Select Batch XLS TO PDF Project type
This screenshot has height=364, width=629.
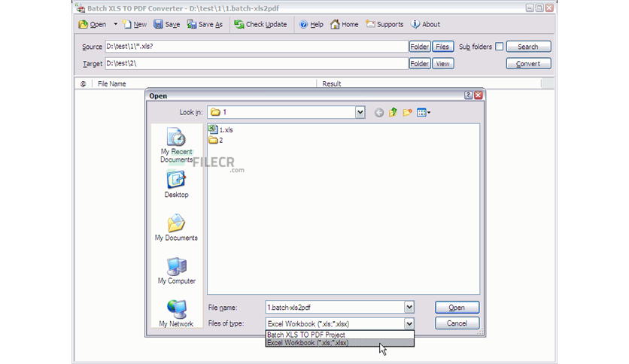pyautogui.click(x=339, y=335)
